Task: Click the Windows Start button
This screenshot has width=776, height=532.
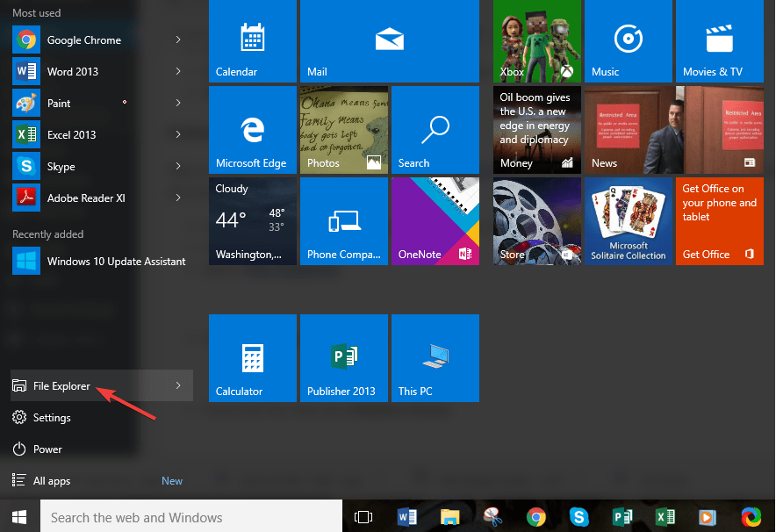Action: [19, 517]
